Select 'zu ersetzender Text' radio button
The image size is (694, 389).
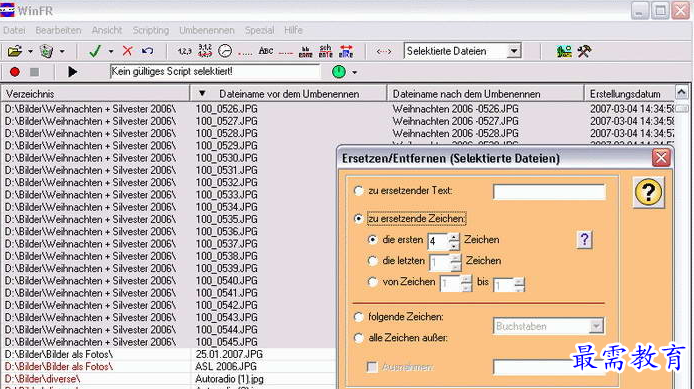tap(359, 191)
